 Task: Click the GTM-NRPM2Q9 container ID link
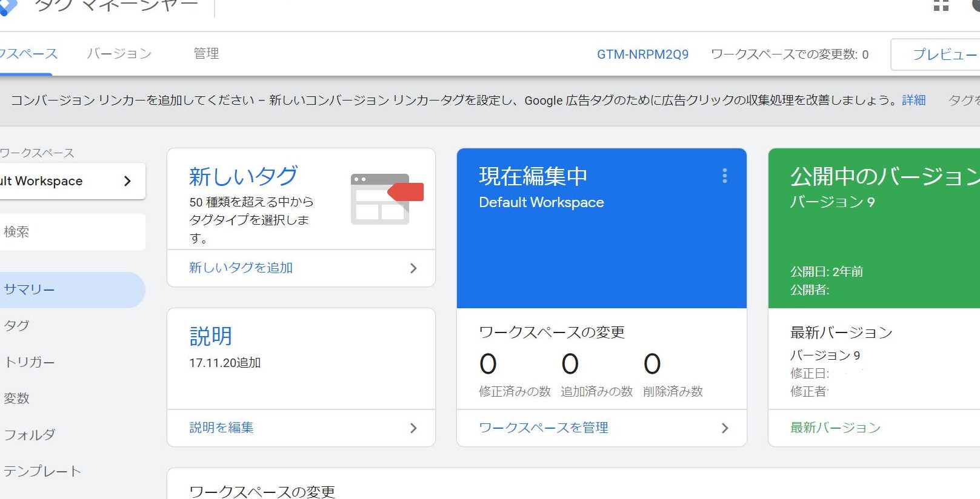642,55
